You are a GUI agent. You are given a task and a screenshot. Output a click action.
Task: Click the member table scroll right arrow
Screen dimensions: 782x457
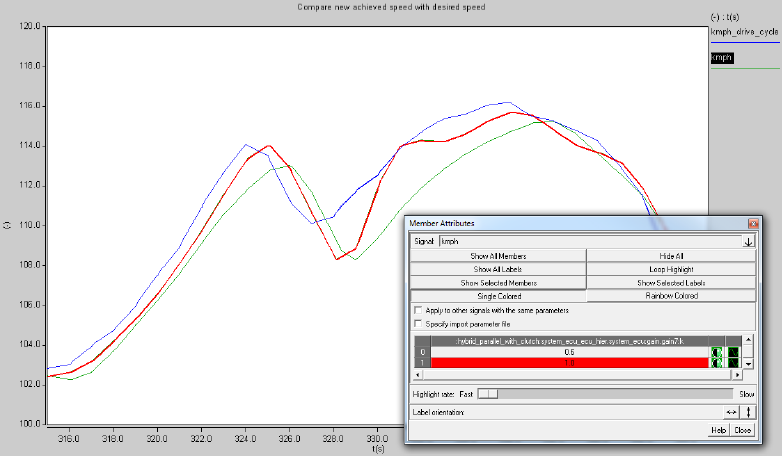pyautogui.click(x=737, y=374)
